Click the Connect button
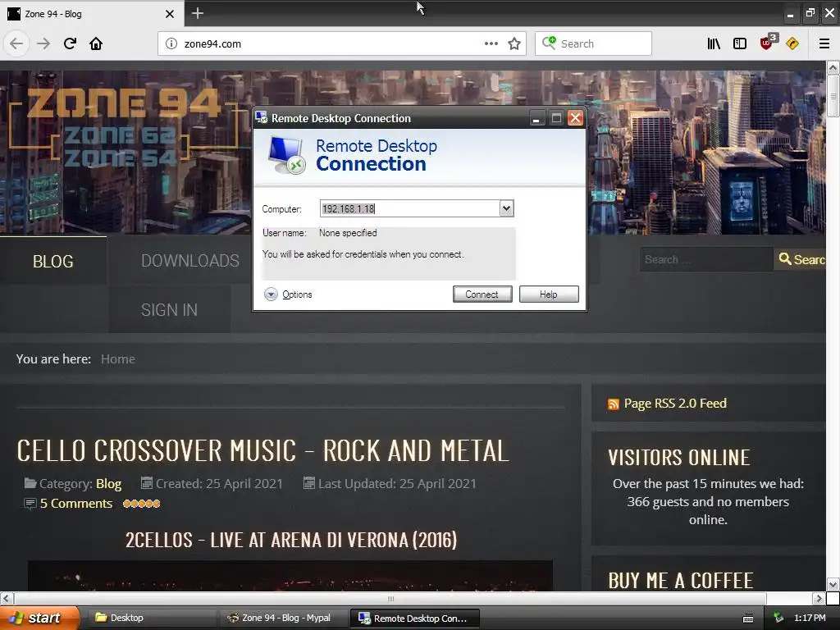 482,294
